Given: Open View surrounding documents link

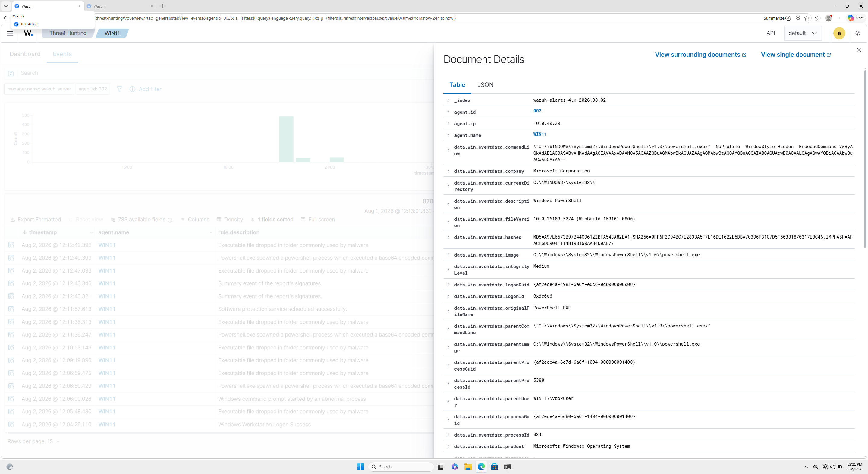Looking at the screenshot, I should [700, 55].
